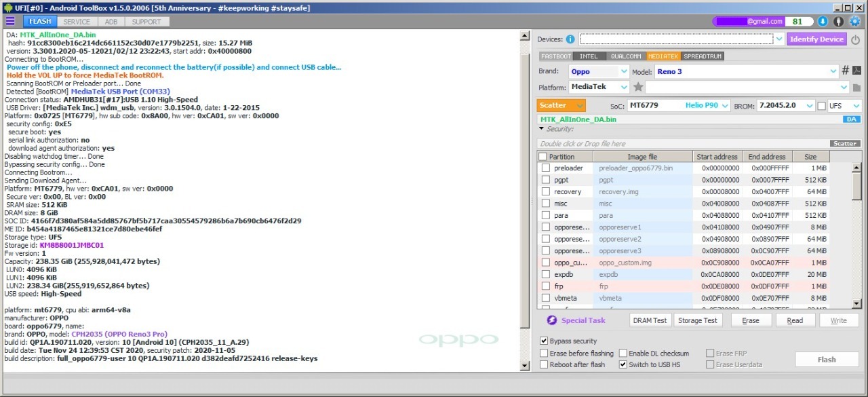Enable DL checksum option

pyautogui.click(x=623, y=354)
